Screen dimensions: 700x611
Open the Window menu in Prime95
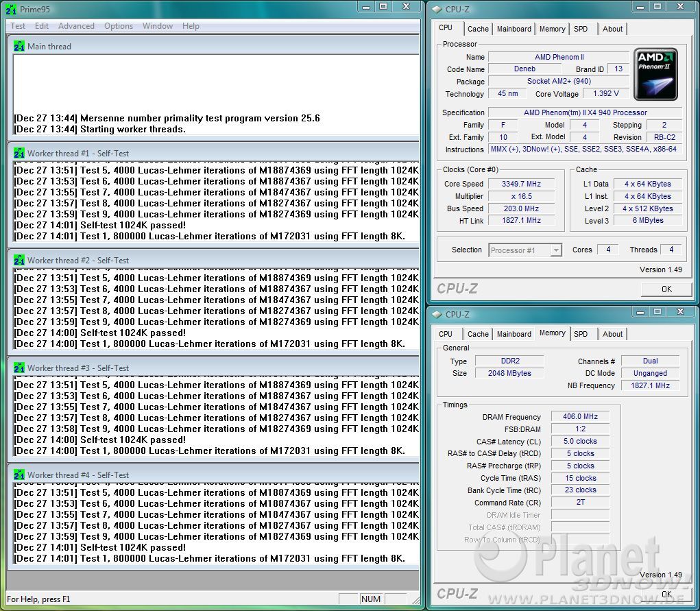pos(158,26)
